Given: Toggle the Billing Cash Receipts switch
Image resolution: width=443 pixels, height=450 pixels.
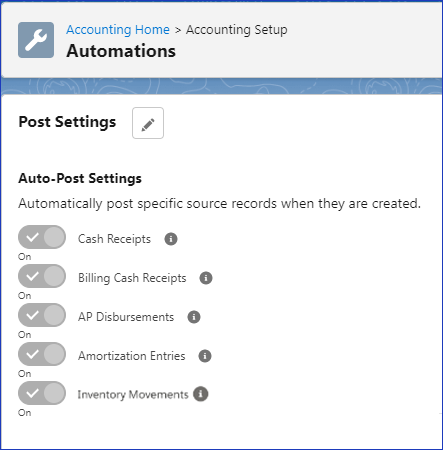Looking at the screenshot, I should click(x=42, y=276).
